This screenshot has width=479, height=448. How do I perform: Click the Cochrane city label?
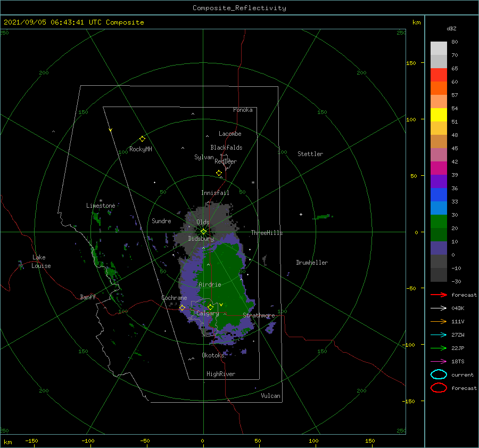(174, 298)
